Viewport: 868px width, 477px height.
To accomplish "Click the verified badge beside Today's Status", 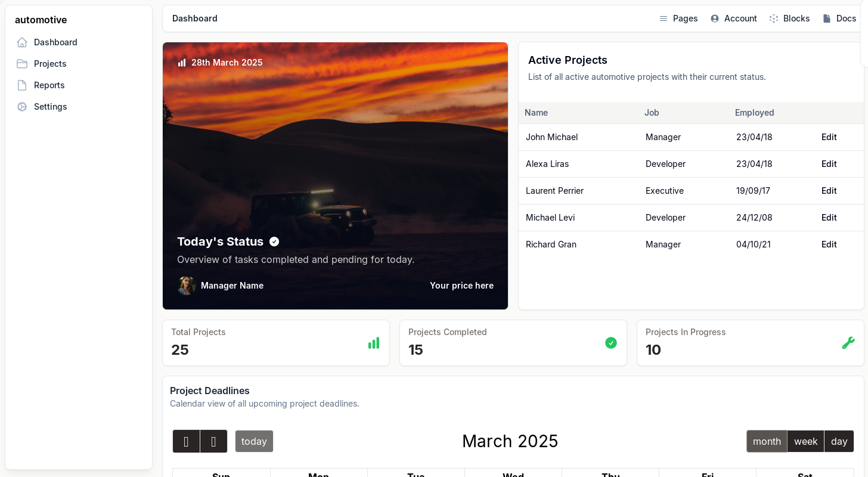I will (x=274, y=241).
